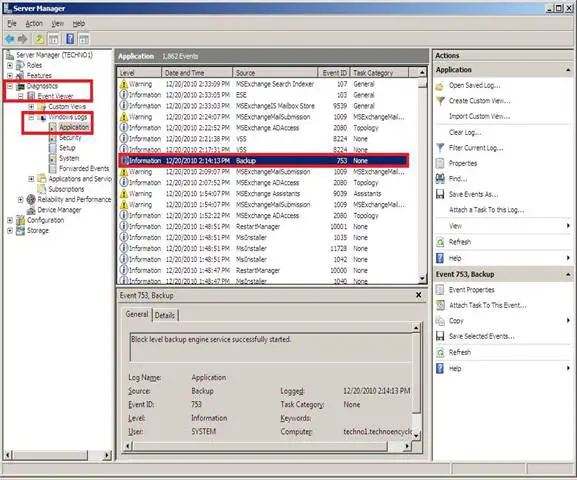This screenshot has width=577, height=480.
Task: Expand Applications and Services Logs node
Action: [x=31, y=179]
